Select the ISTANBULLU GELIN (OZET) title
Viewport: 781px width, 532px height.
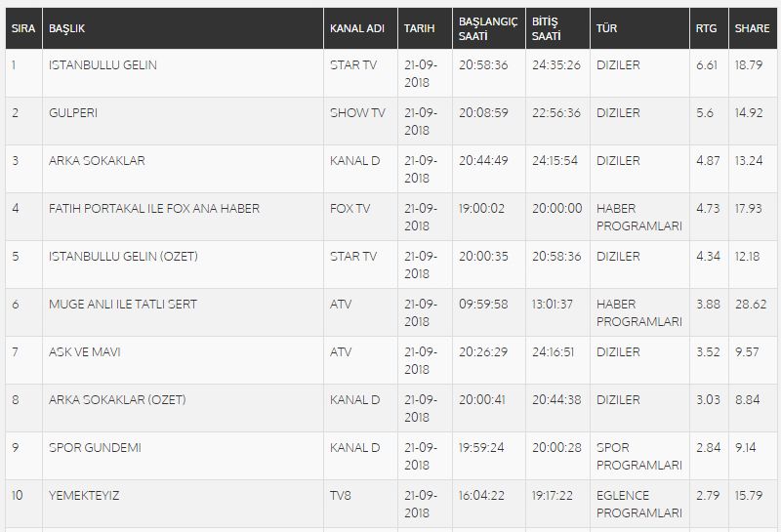124,257
